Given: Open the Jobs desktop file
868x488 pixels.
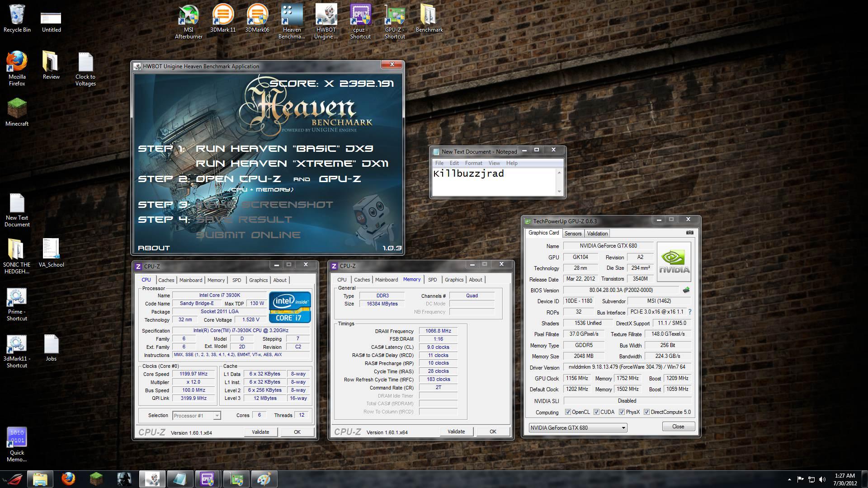Looking at the screenshot, I should (x=51, y=348).
